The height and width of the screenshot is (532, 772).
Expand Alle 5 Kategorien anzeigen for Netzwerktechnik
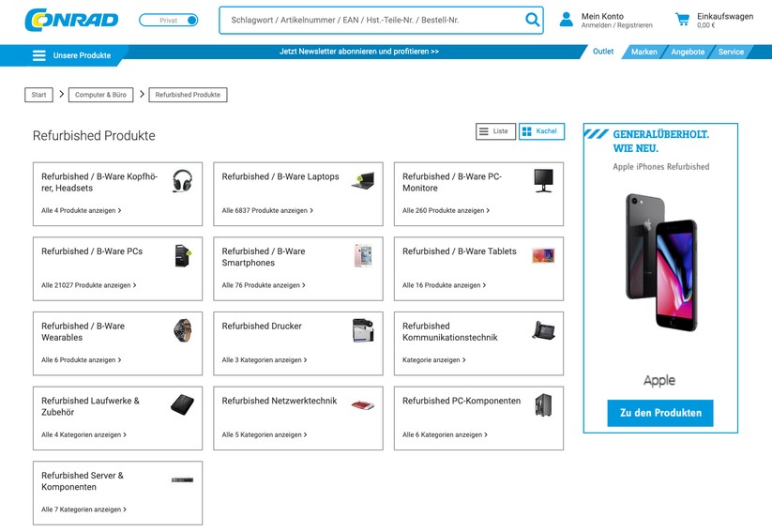(265, 434)
